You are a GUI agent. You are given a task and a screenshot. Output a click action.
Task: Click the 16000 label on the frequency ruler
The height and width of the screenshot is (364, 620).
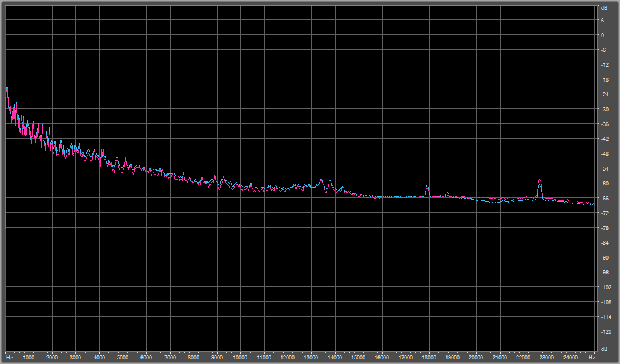382,357
